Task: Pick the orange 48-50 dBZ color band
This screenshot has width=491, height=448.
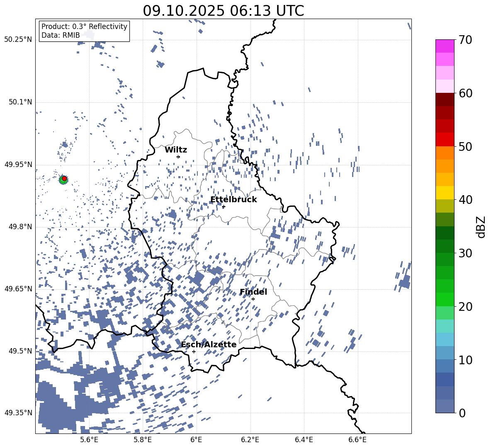Action: (445, 153)
